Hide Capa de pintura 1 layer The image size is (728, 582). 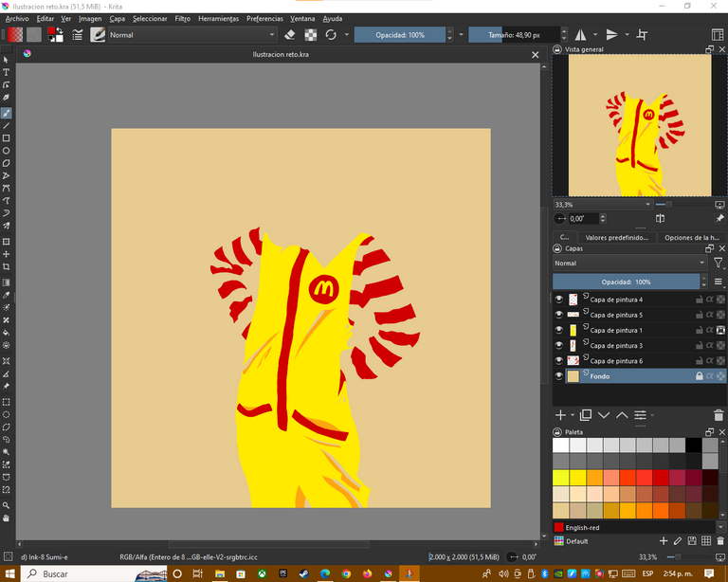pos(559,330)
